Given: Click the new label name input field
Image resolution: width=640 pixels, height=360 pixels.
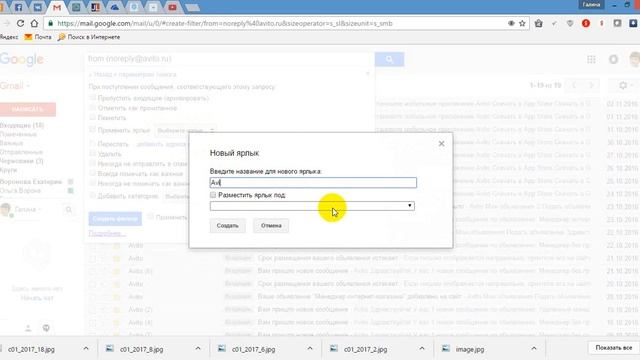Looking at the screenshot, I should coord(313,182).
